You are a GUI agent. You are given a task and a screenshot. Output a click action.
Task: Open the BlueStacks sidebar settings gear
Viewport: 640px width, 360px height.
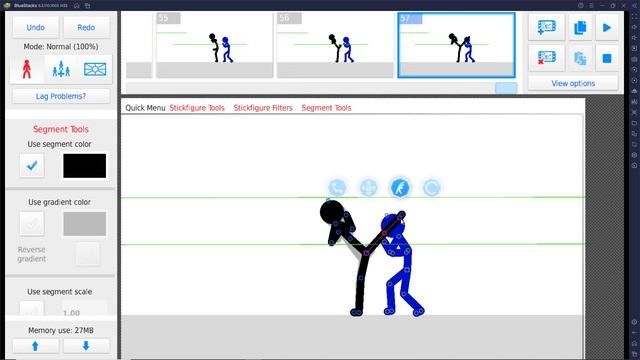(634, 322)
